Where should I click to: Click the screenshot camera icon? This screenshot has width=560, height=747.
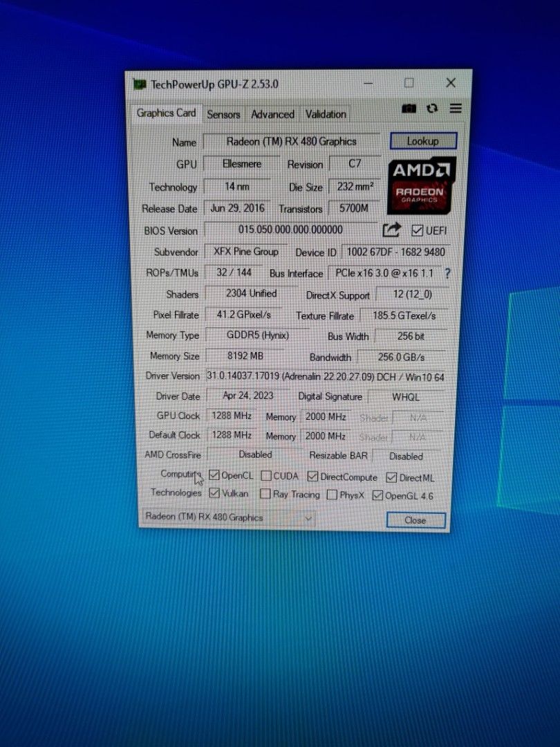409,109
